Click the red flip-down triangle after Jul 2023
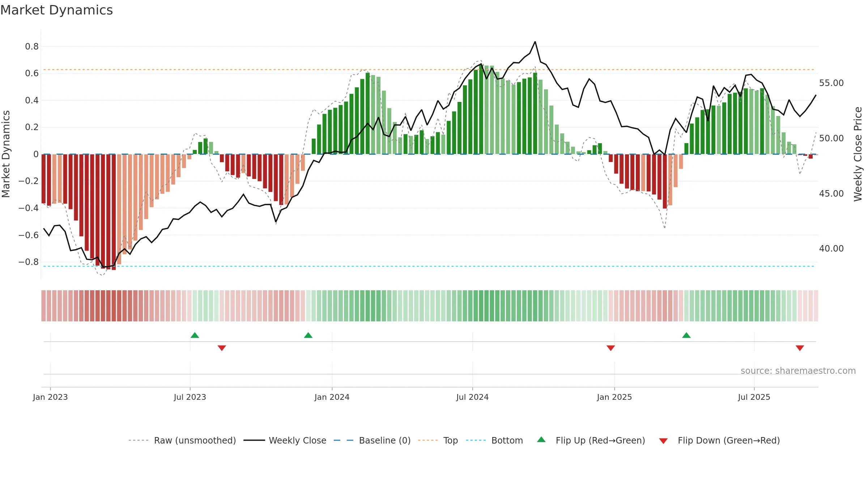The height and width of the screenshot is (488, 868). click(222, 348)
